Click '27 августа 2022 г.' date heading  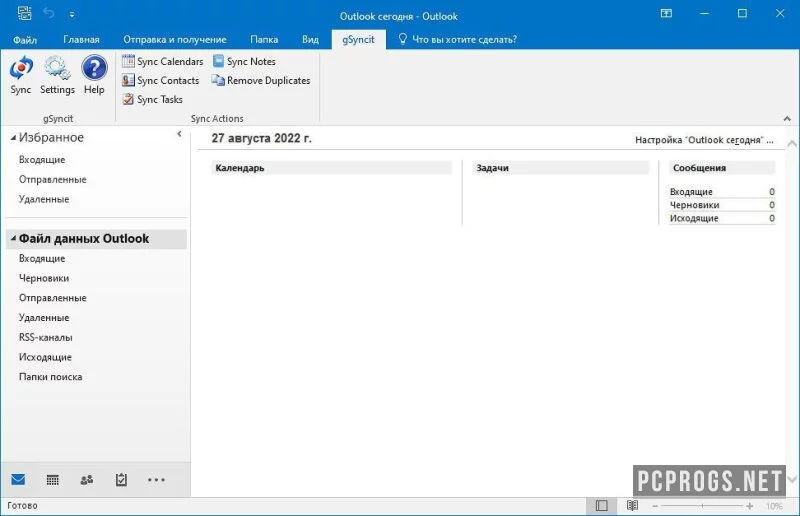261,138
